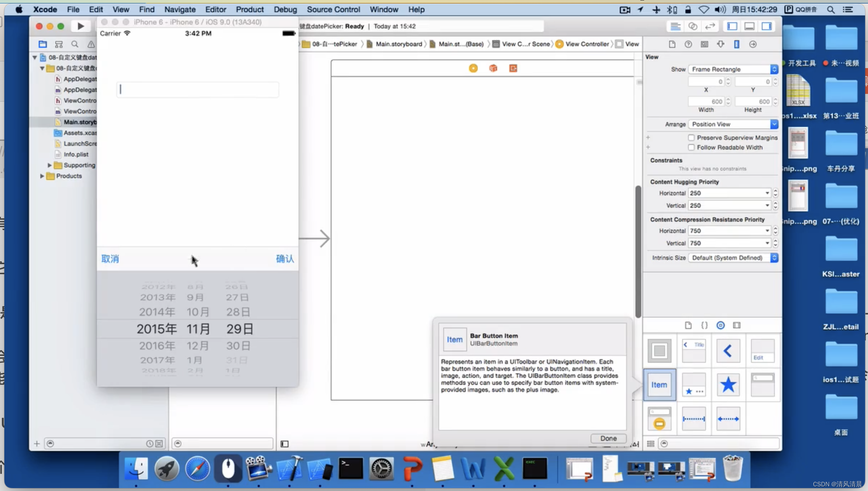The width and height of the screenshot is (868, 491).
Task: Click Done in Bar Button Item popover
Action: click(608, 438)
